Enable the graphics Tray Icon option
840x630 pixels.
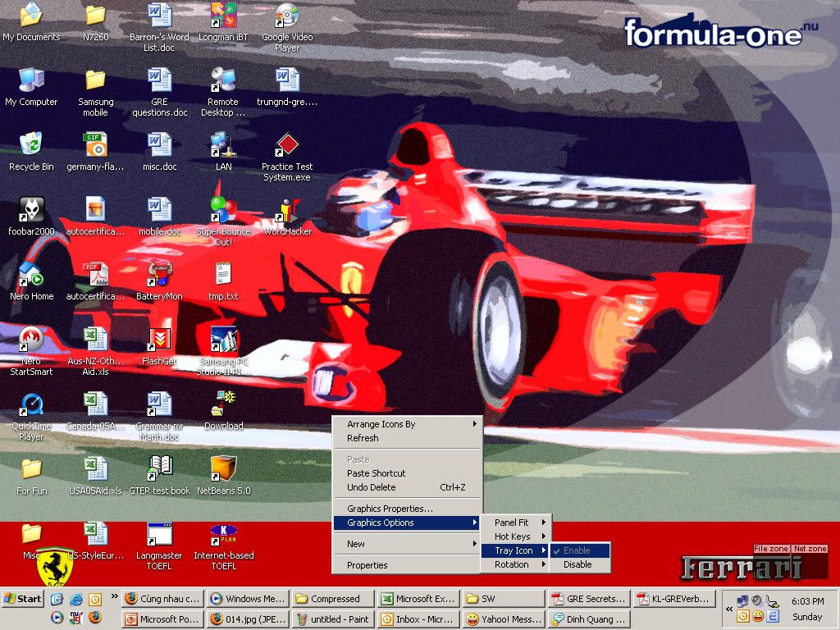[x=581, y=551]
